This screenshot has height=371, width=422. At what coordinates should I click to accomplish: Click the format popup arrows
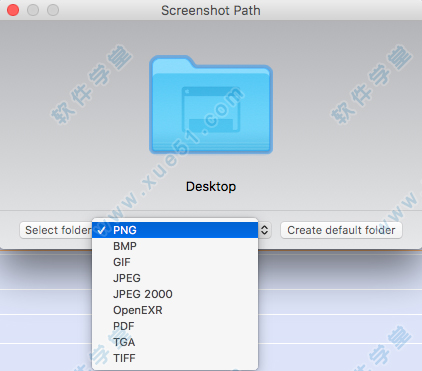(264, 230)
